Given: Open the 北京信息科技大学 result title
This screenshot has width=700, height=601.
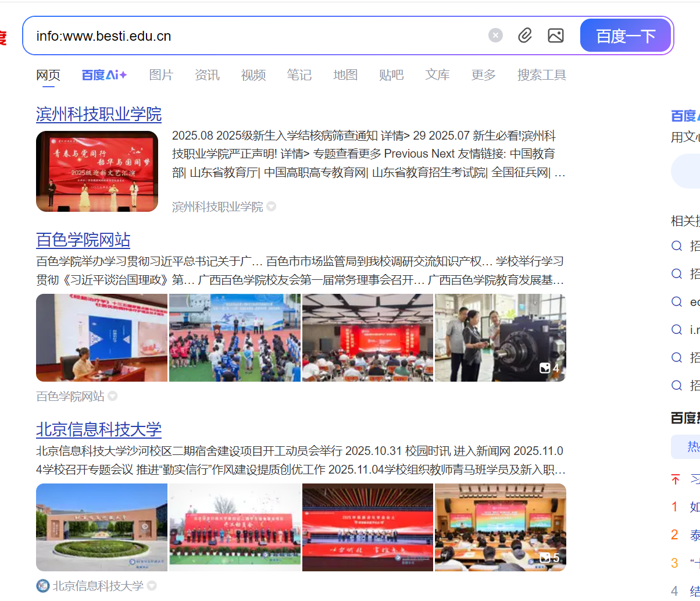Looking at the screenshot, I should click(99, 429).
